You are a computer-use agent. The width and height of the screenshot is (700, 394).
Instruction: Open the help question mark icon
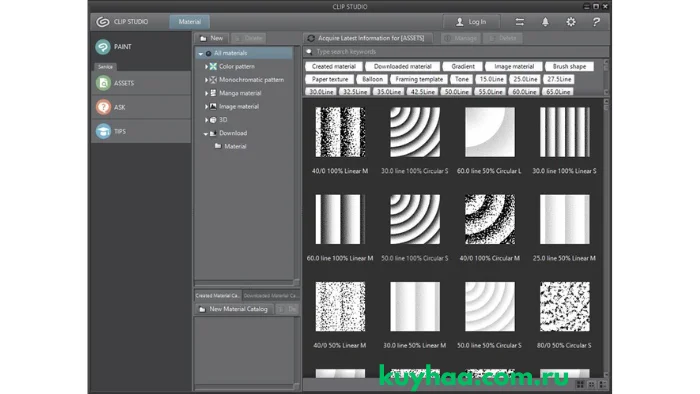(x=596, y=22)
